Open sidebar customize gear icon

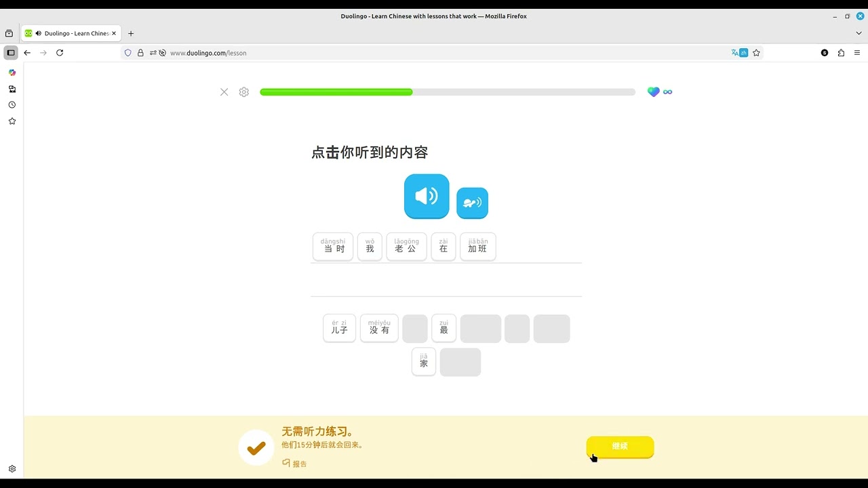coord(12,469)
